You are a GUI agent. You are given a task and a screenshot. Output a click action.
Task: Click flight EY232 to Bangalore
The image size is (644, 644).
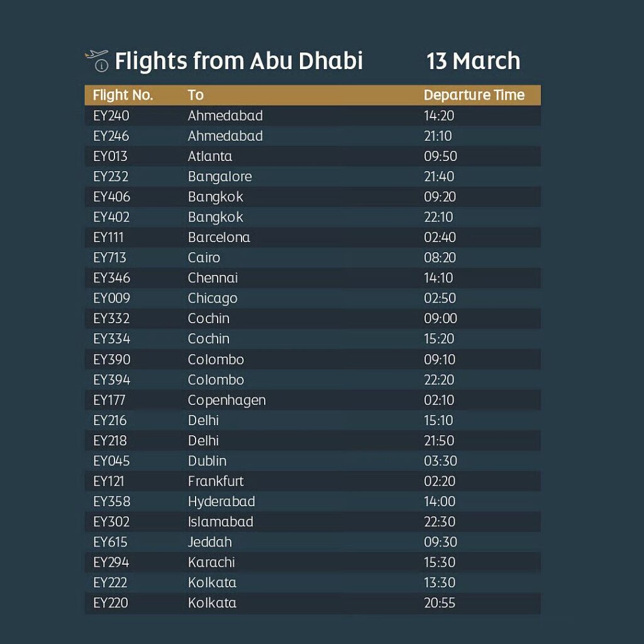pyautogui.click(x=111, y=177)
